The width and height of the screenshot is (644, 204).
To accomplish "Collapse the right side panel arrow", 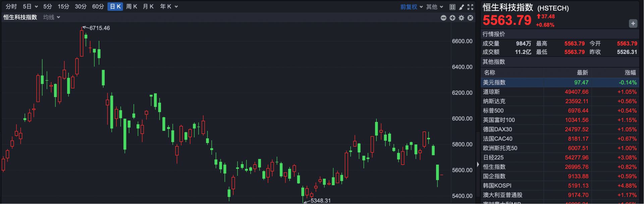I will (478, 164).
